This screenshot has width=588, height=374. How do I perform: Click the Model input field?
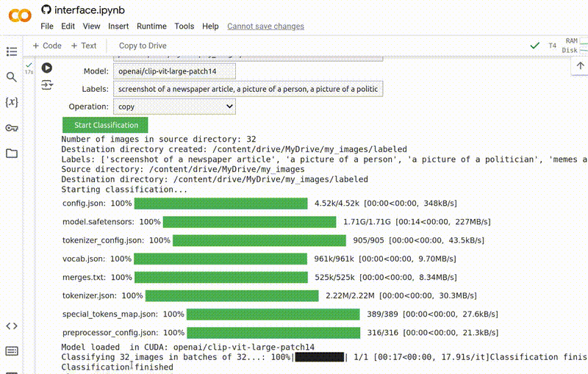click(174, 71)
